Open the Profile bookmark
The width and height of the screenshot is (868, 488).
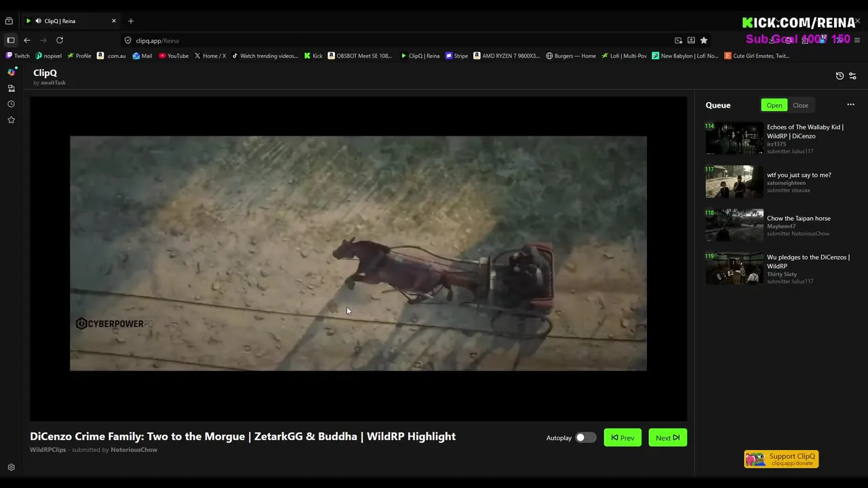pos(79,56)
